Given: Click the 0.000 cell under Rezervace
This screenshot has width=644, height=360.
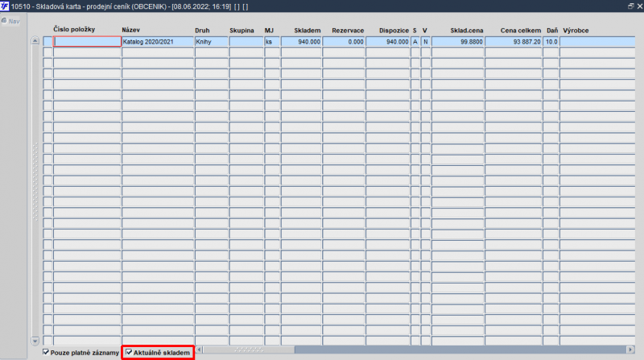Looking at the screenshot, I should click(344, 42).
